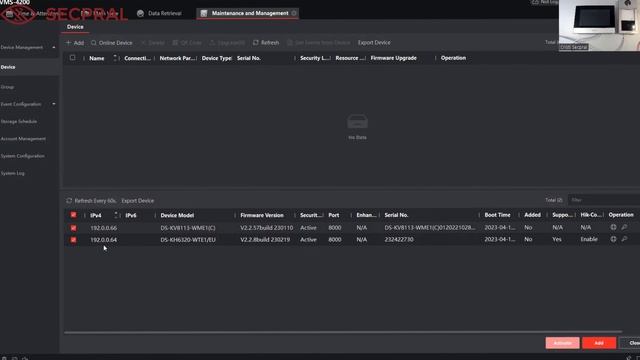Screen dimensions: 640x360
Task: Click the online devices Serial No. column header
Action: pos(396,215)
